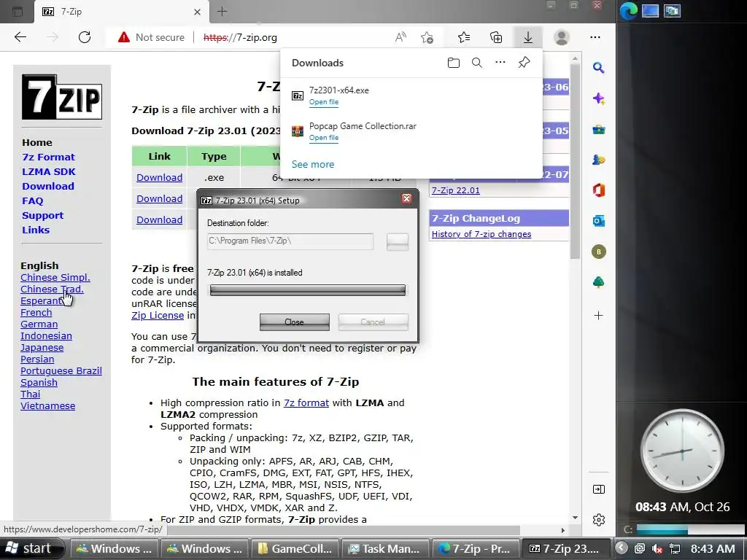
Task: Open file for Popcap Game Collection.rar
Action: point(323,138)
